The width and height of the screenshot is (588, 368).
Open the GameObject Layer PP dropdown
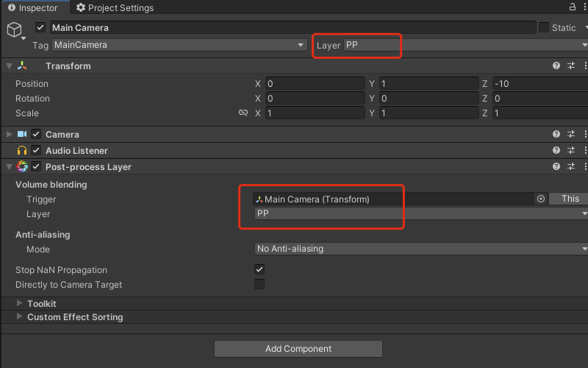(x=466, y=45)
